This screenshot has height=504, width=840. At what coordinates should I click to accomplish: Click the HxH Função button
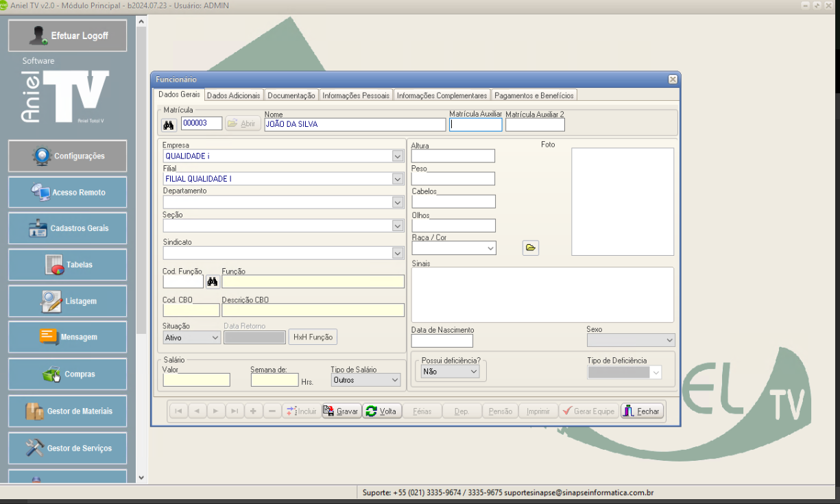pos(313,337)
